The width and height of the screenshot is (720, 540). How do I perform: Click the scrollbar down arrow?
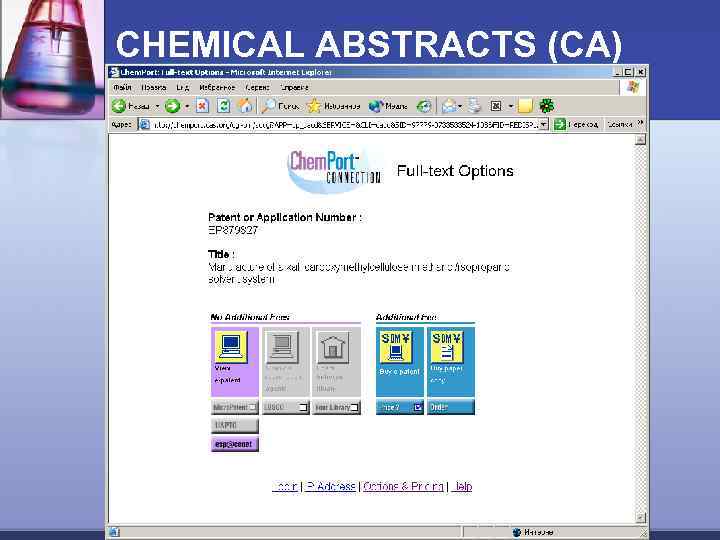(x=641, y=518)
